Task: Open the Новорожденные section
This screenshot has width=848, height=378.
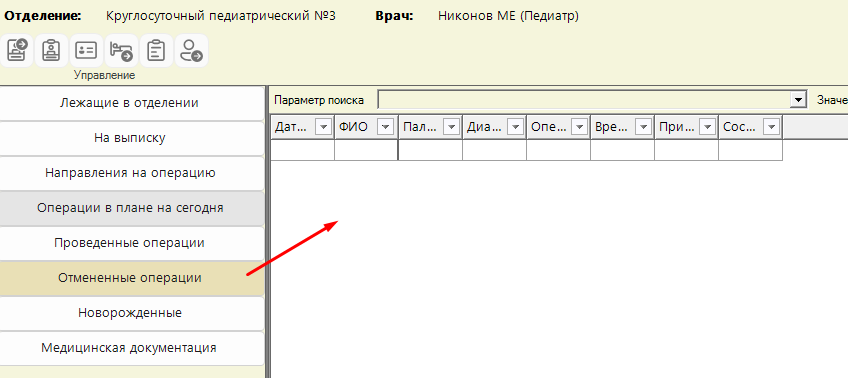Action: [x=132, y=313]
